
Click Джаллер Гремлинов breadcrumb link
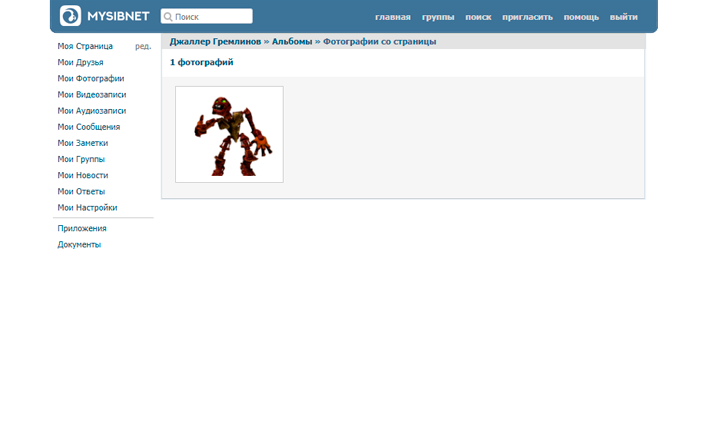click(x=215, y=42)
